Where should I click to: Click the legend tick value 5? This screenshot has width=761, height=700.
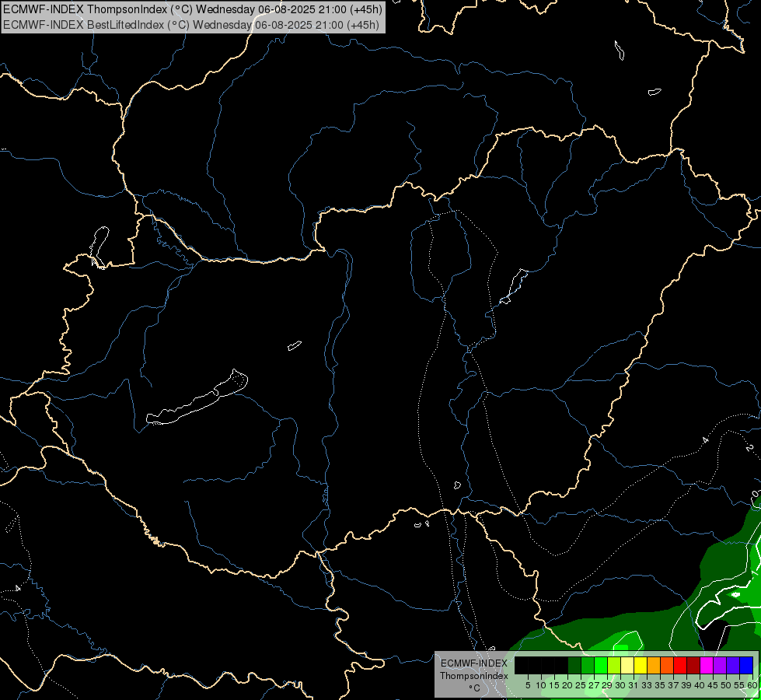[528, 685]
